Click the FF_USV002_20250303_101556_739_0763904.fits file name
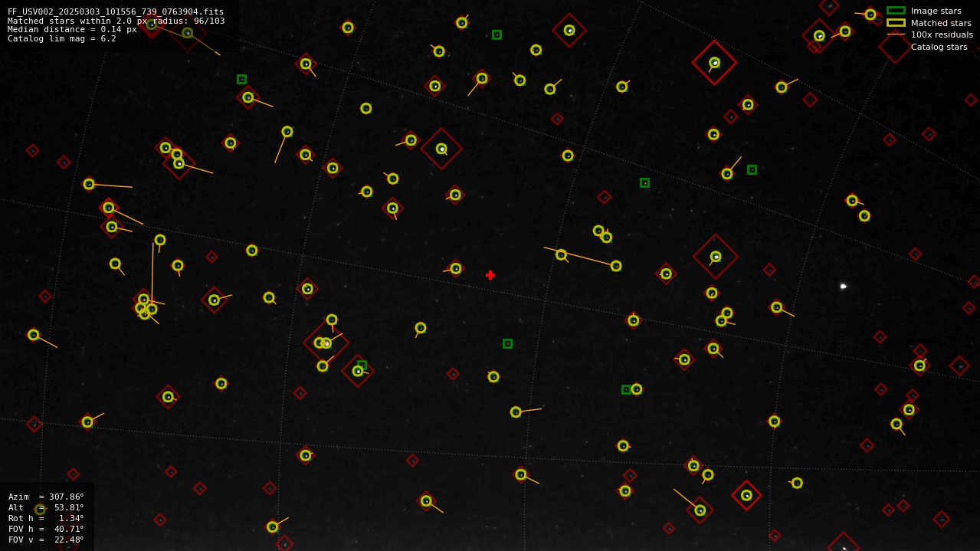Screen dimensions: 980x551 pyautogui.click(x=116, y=11)
